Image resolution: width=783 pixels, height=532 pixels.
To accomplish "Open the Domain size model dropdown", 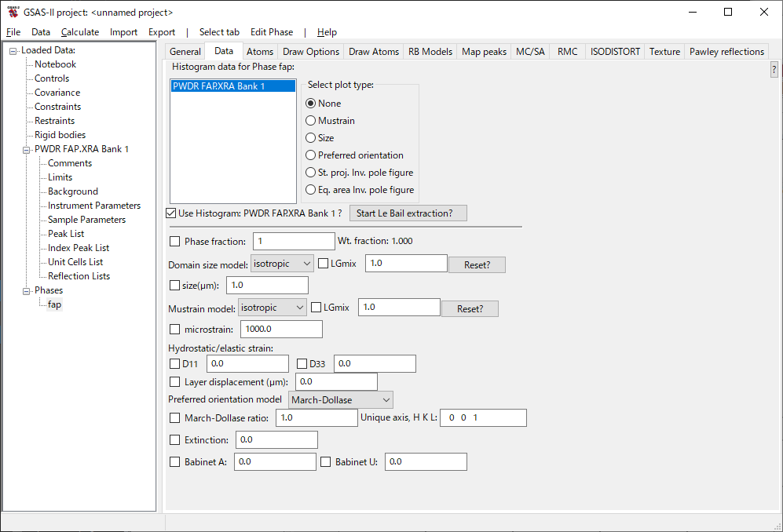I will click(282, 264).
